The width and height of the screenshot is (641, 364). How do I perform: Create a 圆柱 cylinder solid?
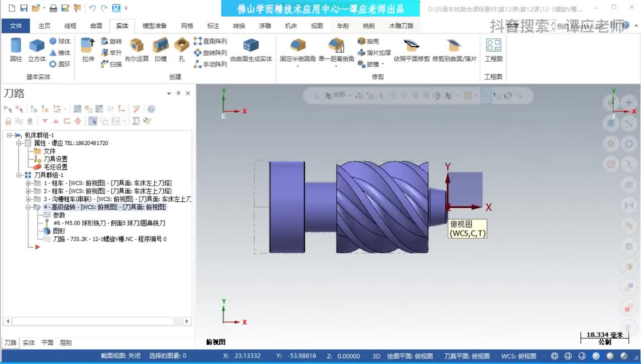coord(16,50)
